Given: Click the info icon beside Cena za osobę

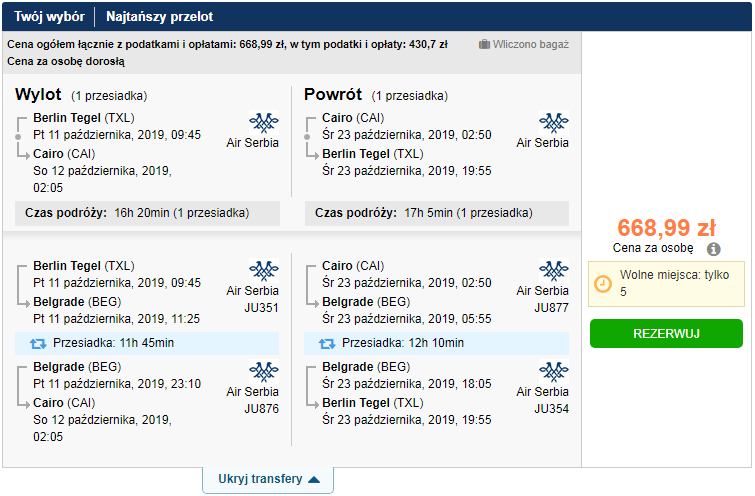Looking at the screenshot, I should click(x=714, y=249).
